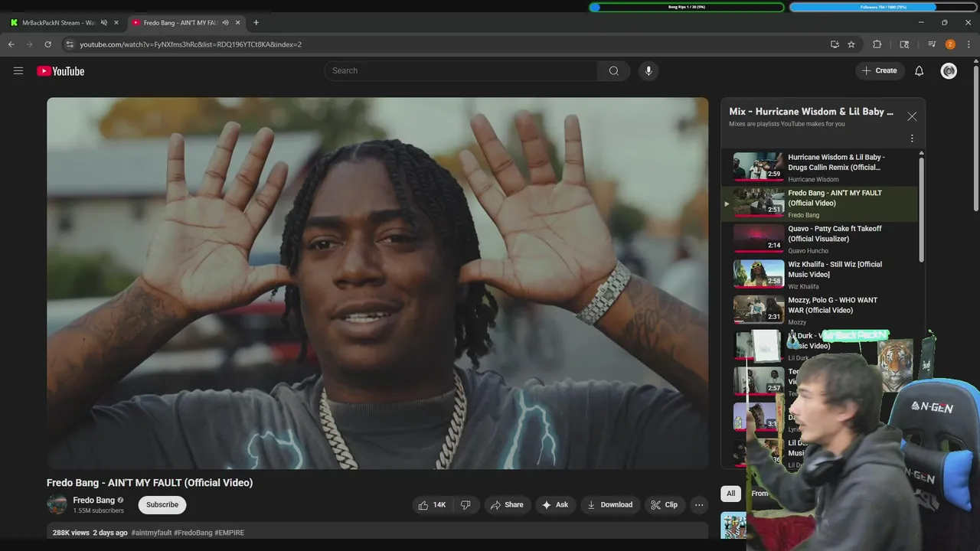The image size is (980, 551).
Task: Click the #EMPIRE hashtag
Action: click(x=230, y=533)
